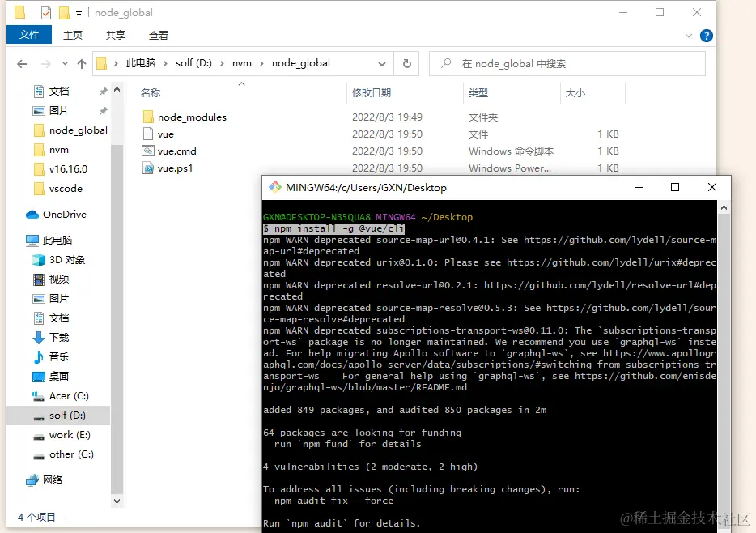This screenshot has width=756, height=533.
Task: Expand address bar history dropdown
Action: (382, 64)
